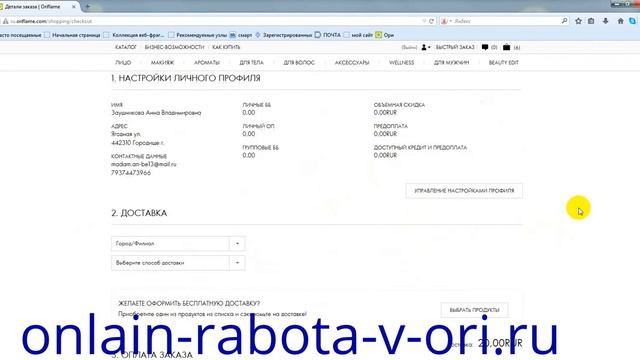This screenshot has height=360, width=640.
Task: Select the BEAUTY EDIT category
Action: (504, 63)
